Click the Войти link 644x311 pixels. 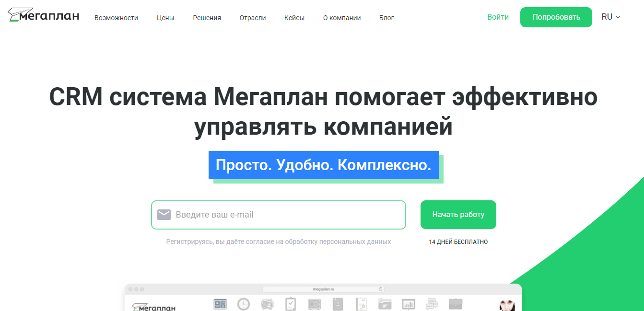[x=497, y=16]
